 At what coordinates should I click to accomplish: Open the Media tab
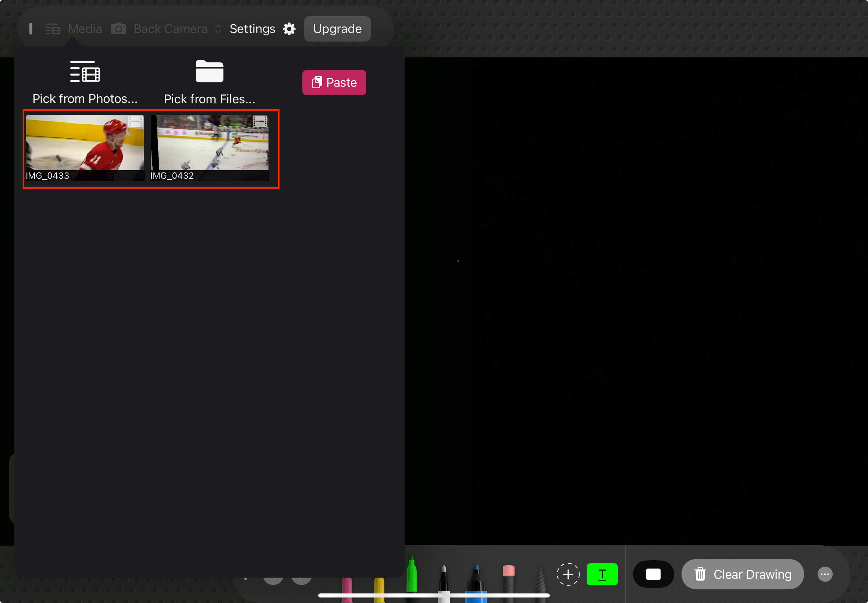pos(74,29)
